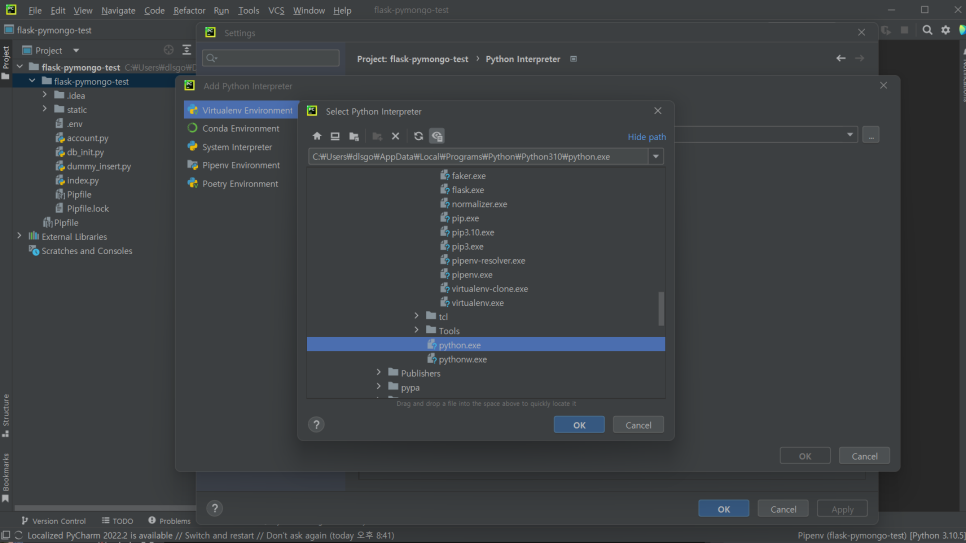The image size is (966, 543).
Task: Select virtualenv.exe file
Action: pos(472,303)
